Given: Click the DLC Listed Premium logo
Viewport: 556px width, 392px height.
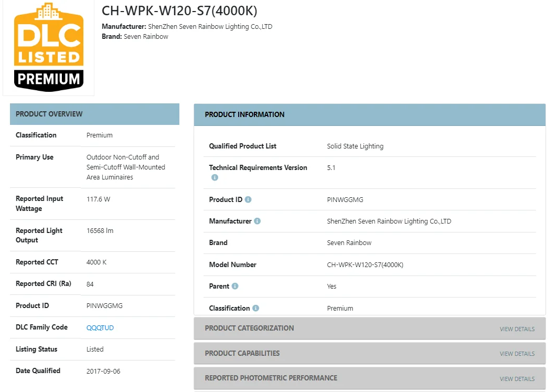Looking at the screenshot, I should pos(49,48).
